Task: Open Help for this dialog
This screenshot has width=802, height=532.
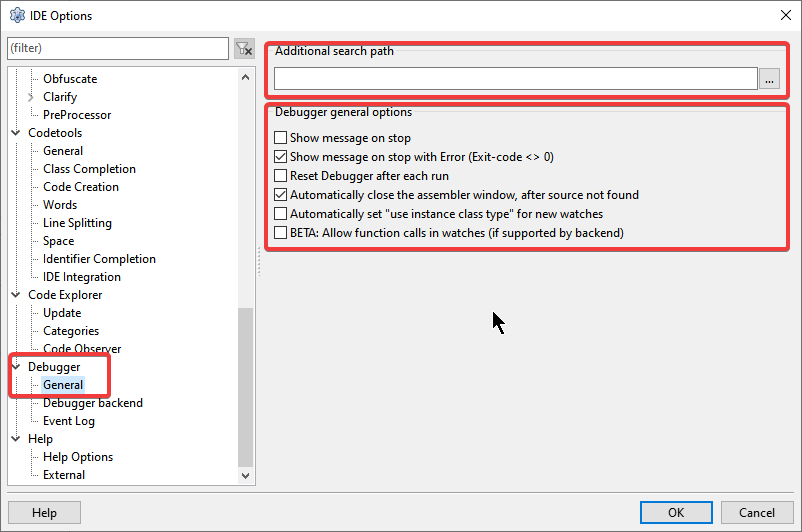Action: point(44,513)
